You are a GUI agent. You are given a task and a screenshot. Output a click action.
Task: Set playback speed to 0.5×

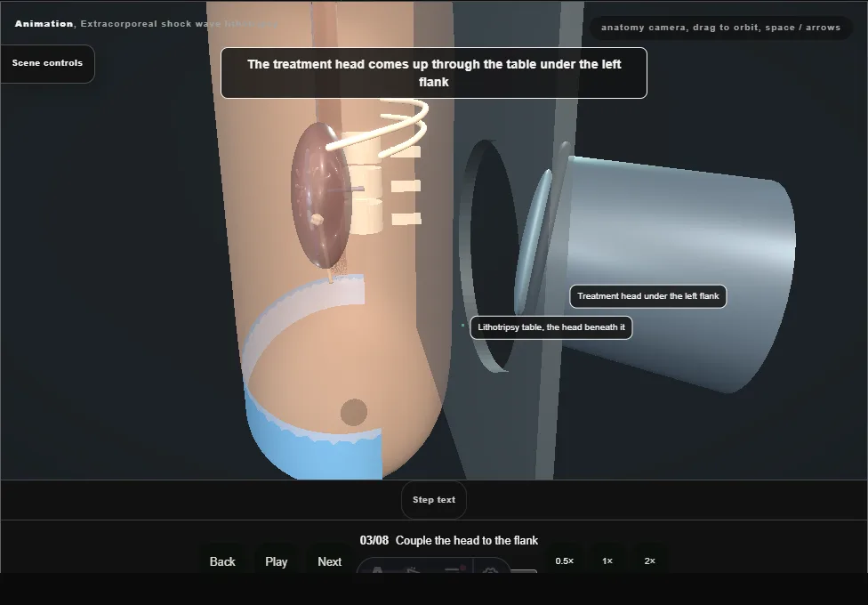click(x=565, y=561)
